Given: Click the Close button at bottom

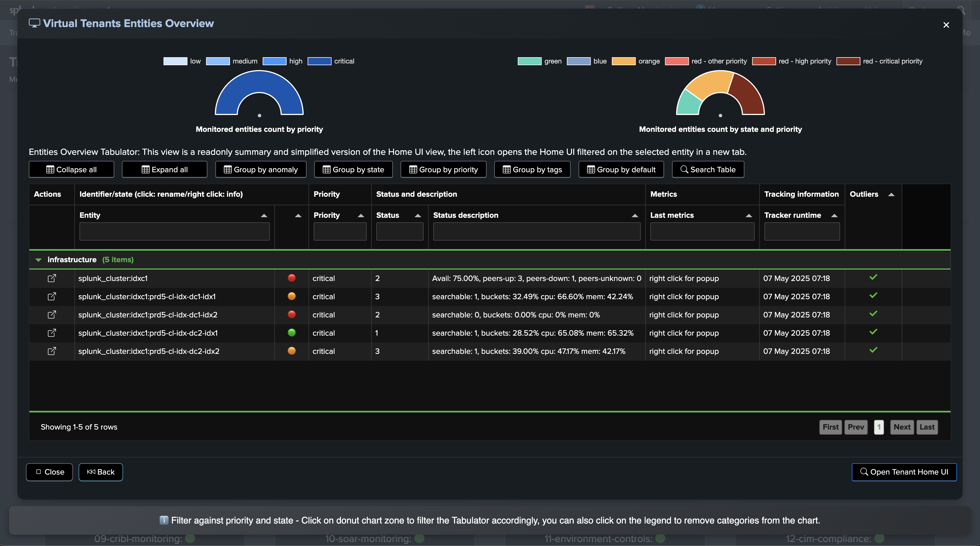Looking at the screenshot, I should tap(50, 472).
